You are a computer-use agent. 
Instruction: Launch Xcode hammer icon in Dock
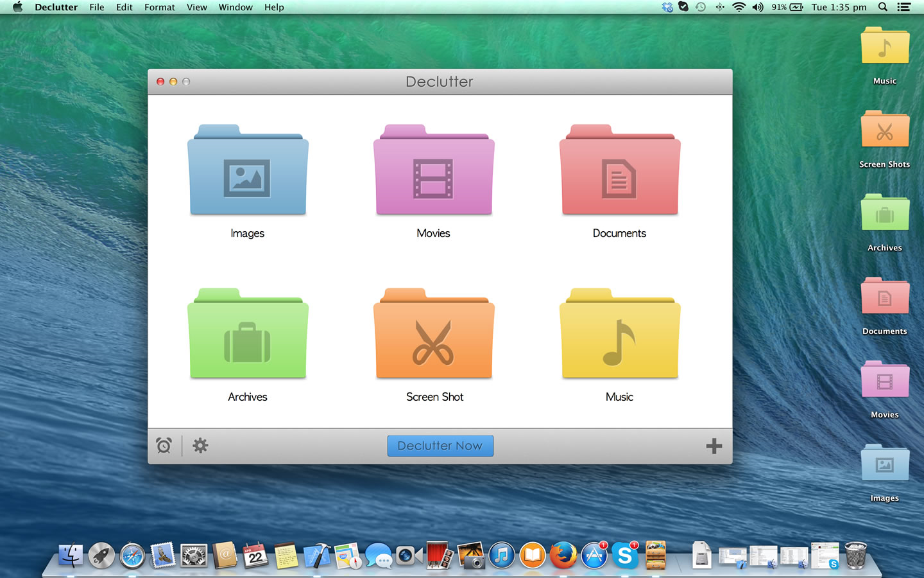pyautogui.click(x=317, y=556)
